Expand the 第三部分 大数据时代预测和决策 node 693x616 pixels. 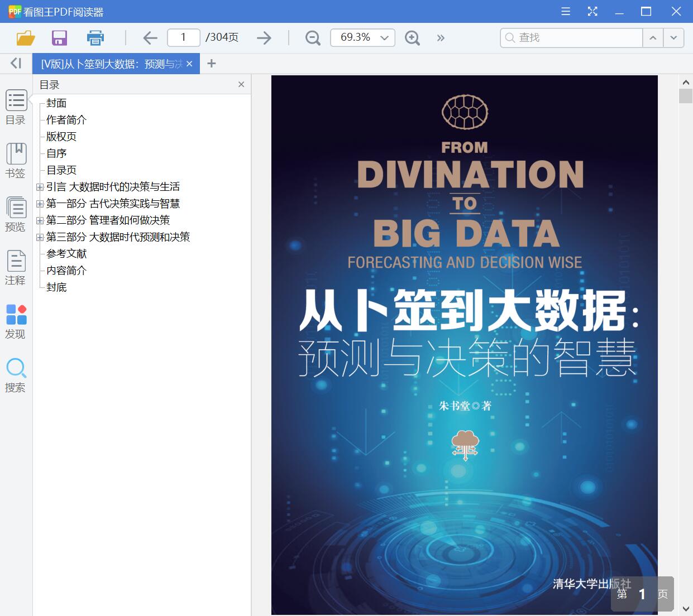(40, 238)
